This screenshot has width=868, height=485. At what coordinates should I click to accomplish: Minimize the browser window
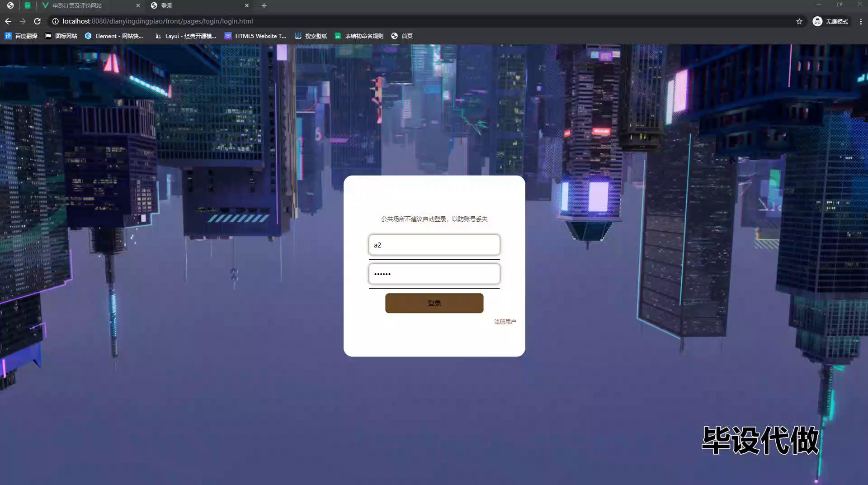coord(818,5)
